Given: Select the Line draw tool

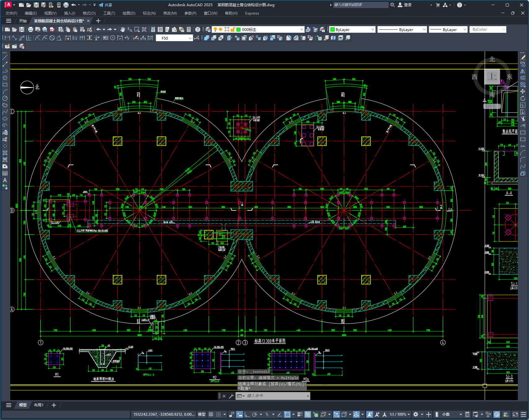Looking at the screenshot, I should (x=5, y=57).
